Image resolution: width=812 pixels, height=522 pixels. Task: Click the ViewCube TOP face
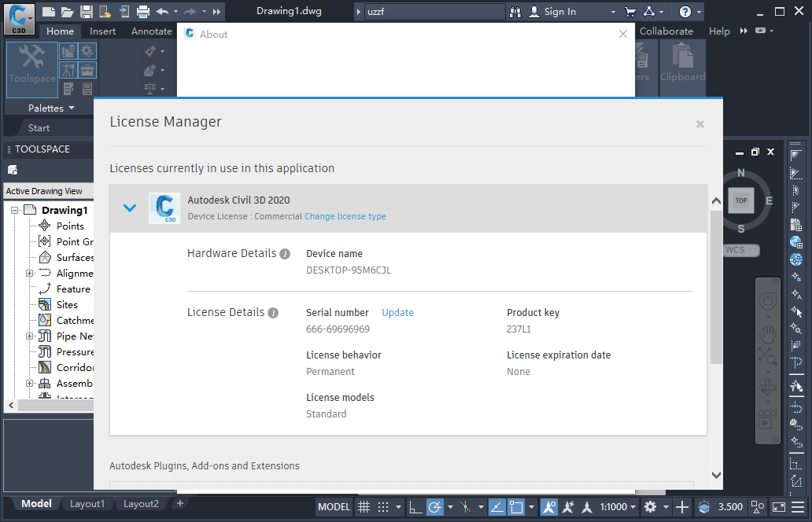click(x=741, y=200)
